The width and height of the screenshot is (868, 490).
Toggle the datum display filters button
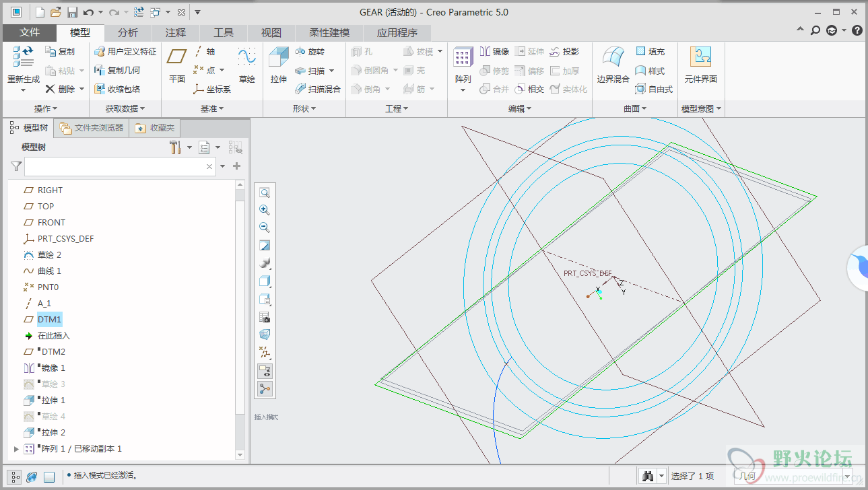265,353
